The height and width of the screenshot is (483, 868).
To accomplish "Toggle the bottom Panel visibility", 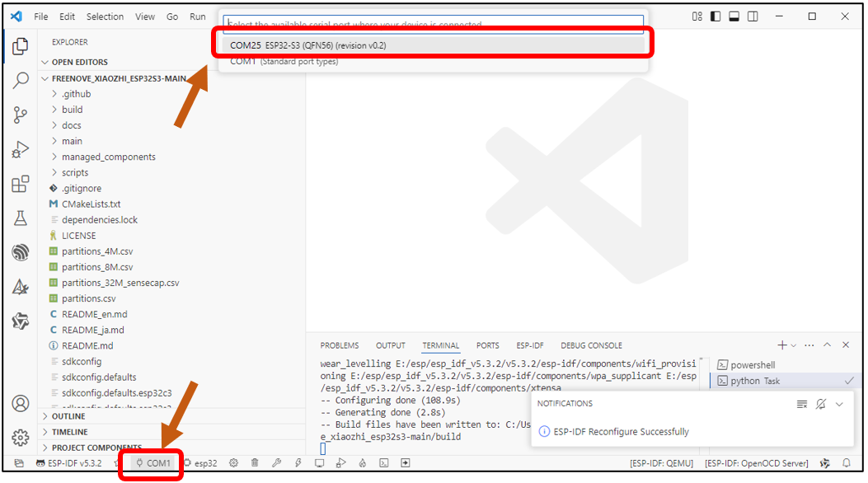I will [734, 16].
